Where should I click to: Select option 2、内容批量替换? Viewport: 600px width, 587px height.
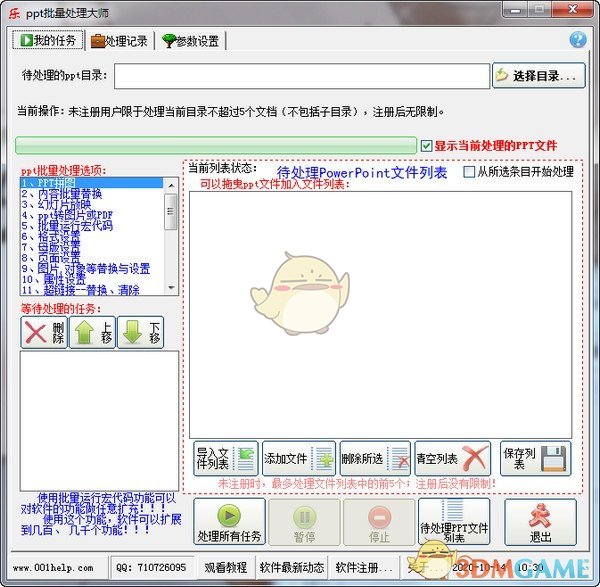point(91,194)
